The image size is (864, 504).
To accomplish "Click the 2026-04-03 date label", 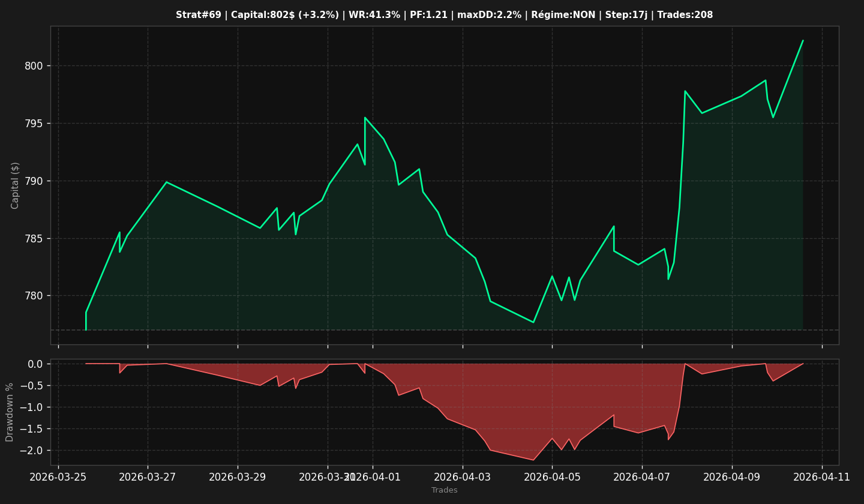I will pyautogui.click(x=463, y=478).
